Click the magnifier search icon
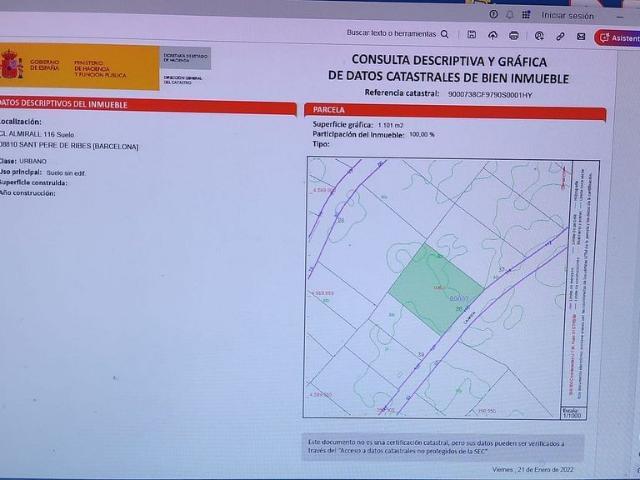Screen dimensions: 640x480 [444, 34]
